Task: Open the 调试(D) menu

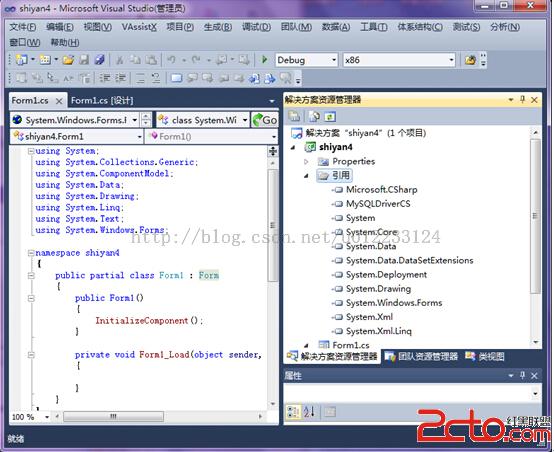Action: [257, 27]
